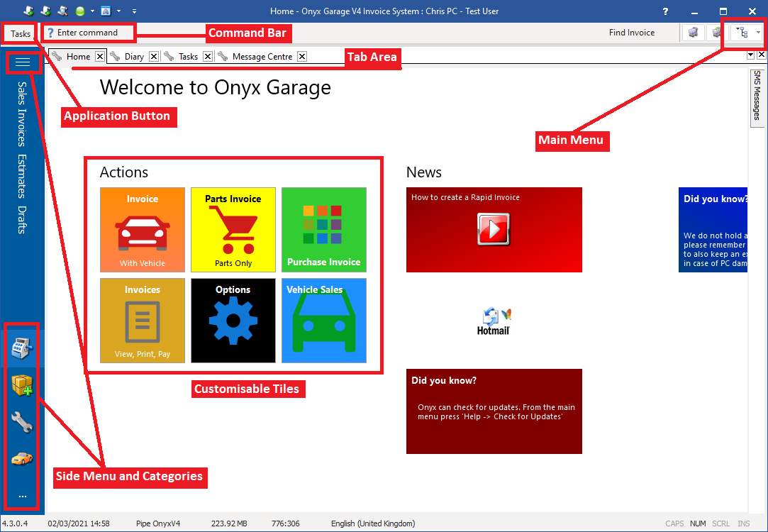Close the Message Centre tab
This screenshot has height=532, width=768.
302,56
